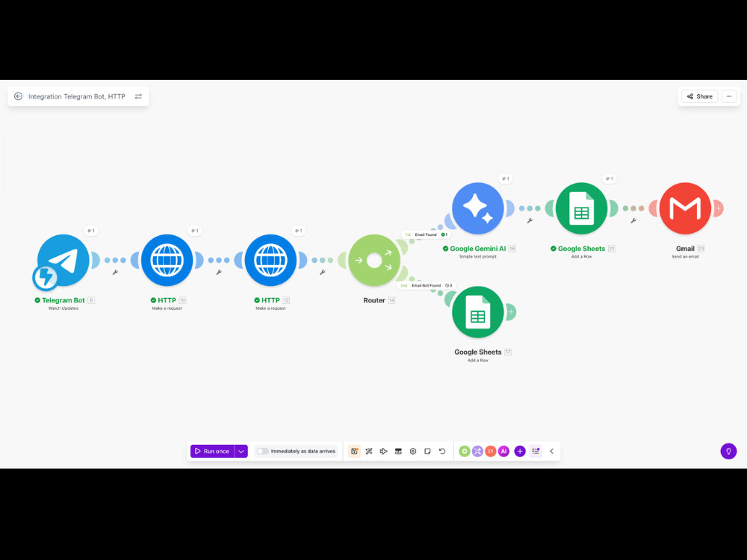Open operations bubble above Google Gemini AI
The image size is (747, 560).
506,178
